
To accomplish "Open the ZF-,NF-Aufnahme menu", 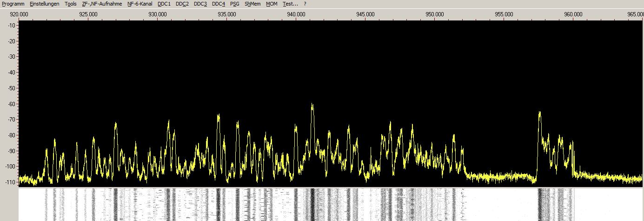I will (x=102, y=4).
